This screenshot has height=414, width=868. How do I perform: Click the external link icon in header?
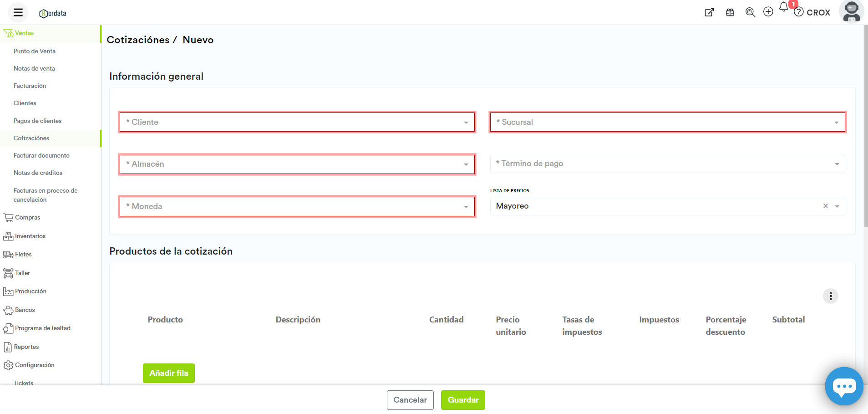pyautogui.click(x=709, y=13)
